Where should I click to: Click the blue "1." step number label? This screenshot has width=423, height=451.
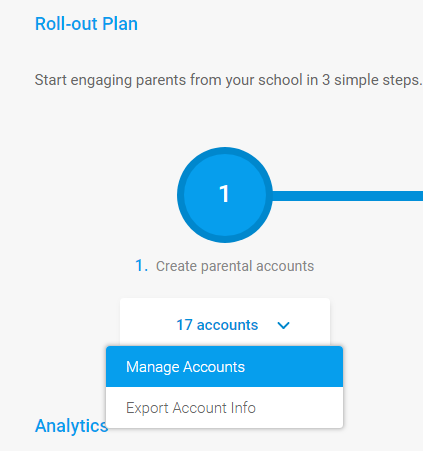point(141,266)
